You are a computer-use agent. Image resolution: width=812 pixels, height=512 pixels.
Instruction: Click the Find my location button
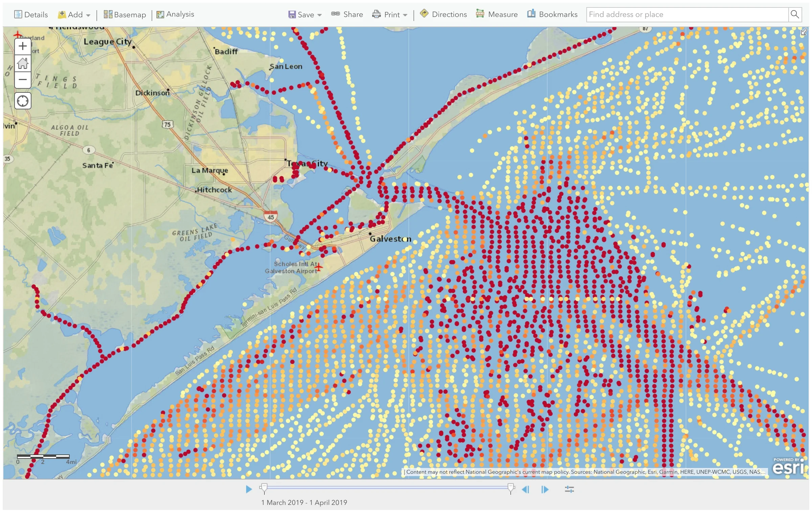point(23,101)
